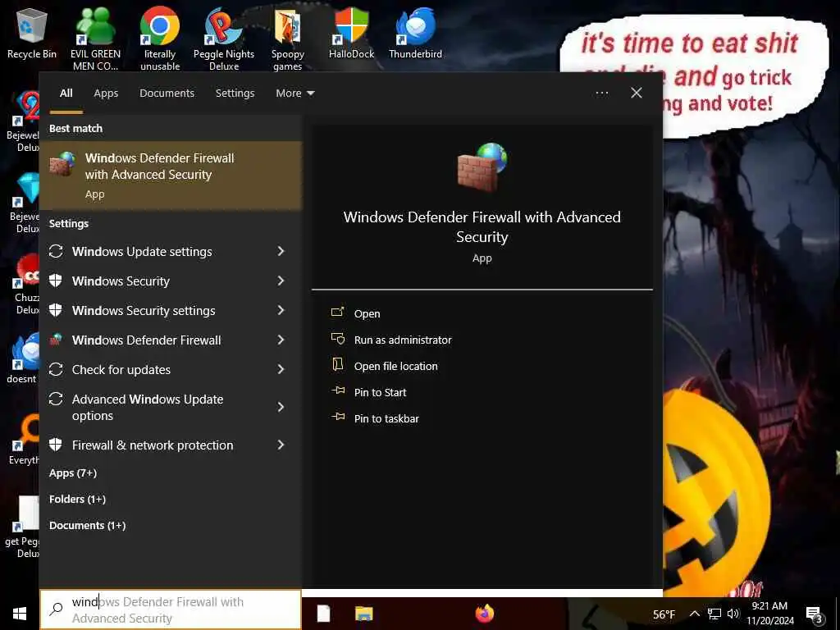Expand Firewall & network protection chevron

click(281, 445)
